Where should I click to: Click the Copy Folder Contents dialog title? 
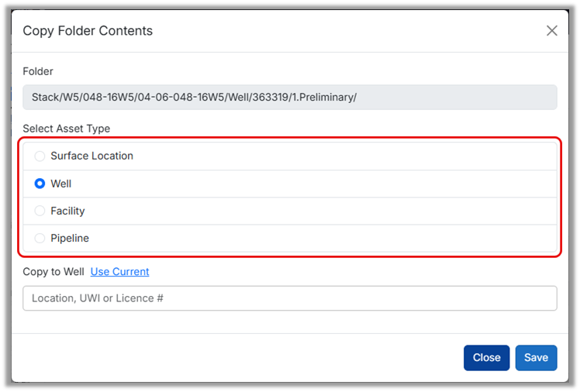[x=88, y=31]
